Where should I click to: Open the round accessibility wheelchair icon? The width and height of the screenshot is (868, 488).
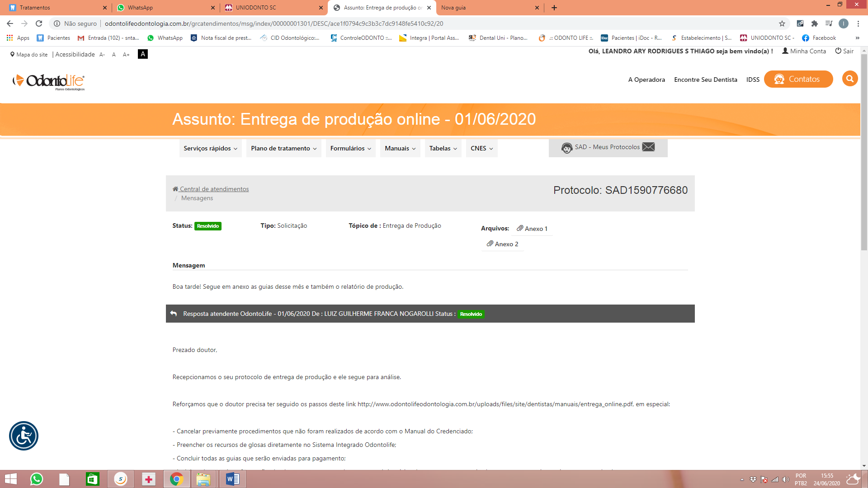pyautogui.click(x=24, y=436)
